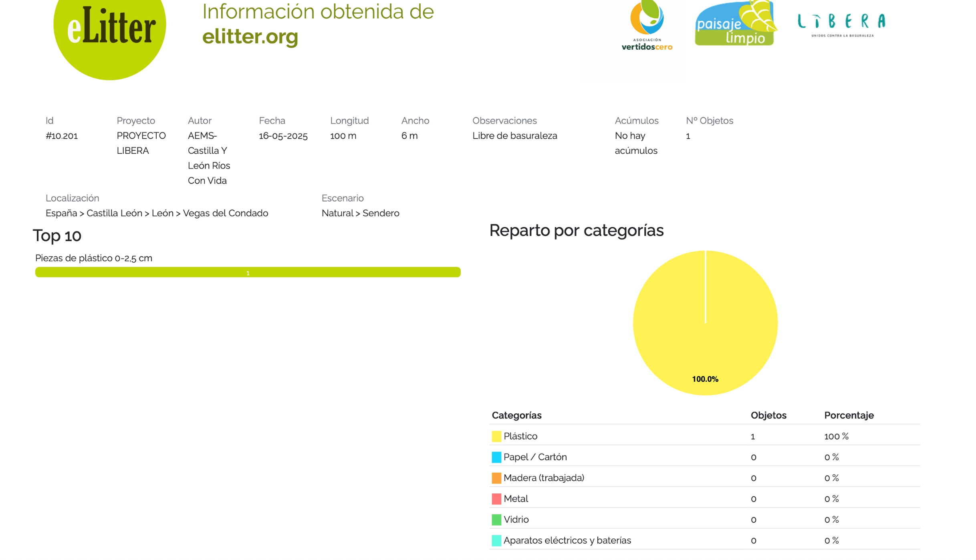Click the green Piezas de plástico bar
Image resolution: width=976 pixels, height=560 pixels.
tap(248, 272)
